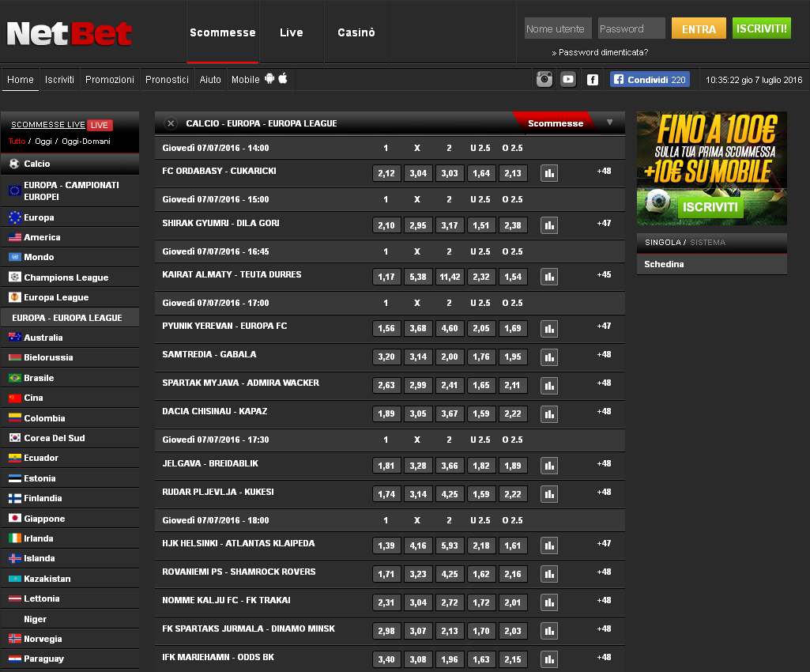
Task: Click the green ISCRIVITI! header button
Action: tap(762, 28)
